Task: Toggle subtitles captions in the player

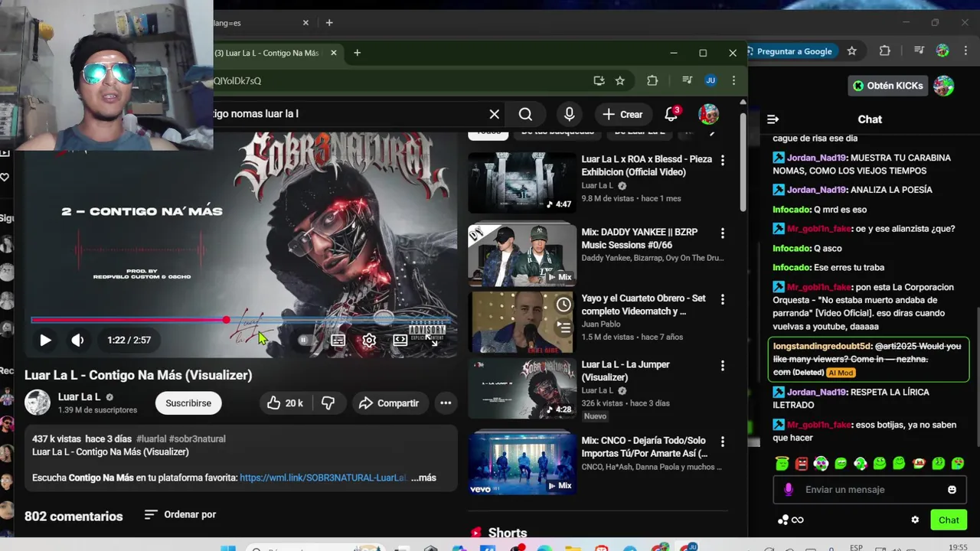Action: tap(338, 340)
